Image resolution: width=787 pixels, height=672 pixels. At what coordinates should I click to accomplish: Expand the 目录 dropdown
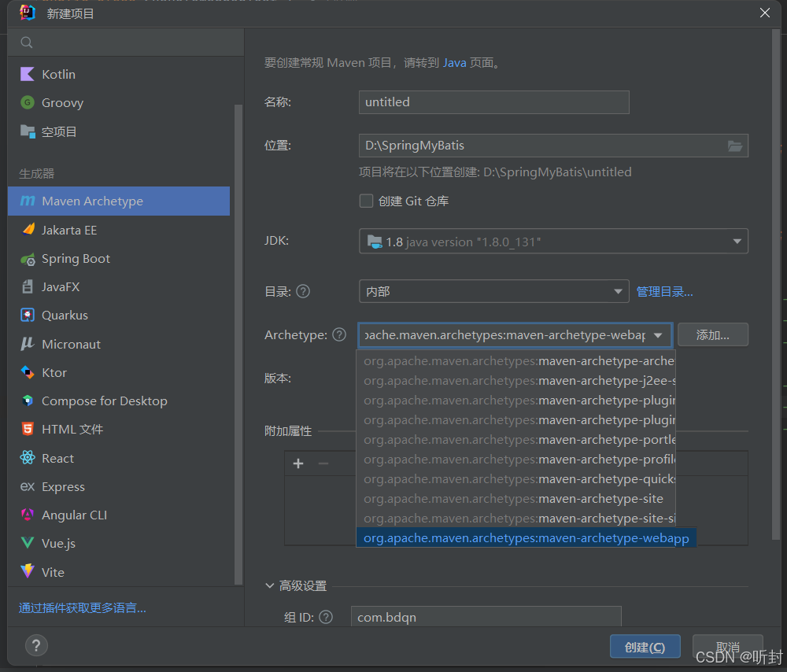[x=616, y=291]
